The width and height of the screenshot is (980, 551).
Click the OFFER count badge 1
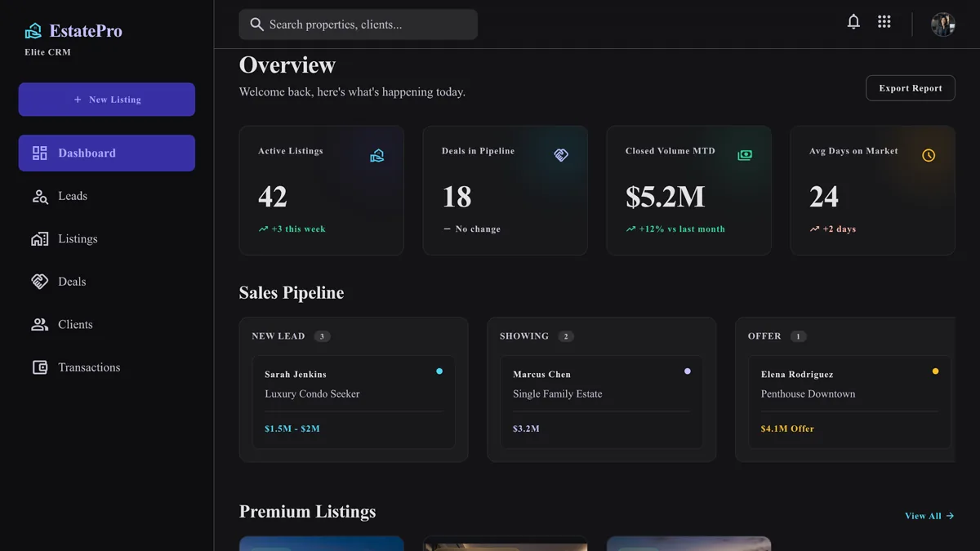tap(799, 336)
